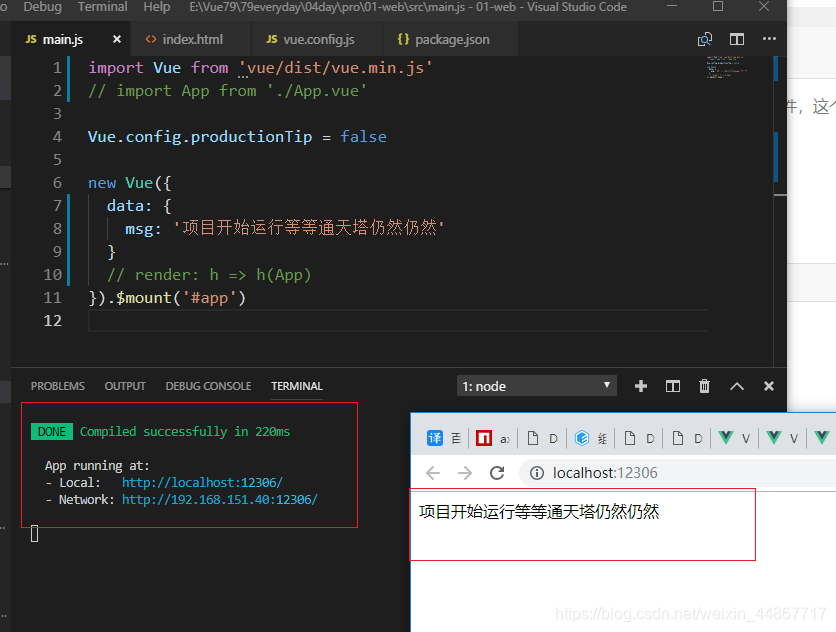Click 'Compiled successfully in 220ms' terminal text
836x632 pixels.
point(185,431)
